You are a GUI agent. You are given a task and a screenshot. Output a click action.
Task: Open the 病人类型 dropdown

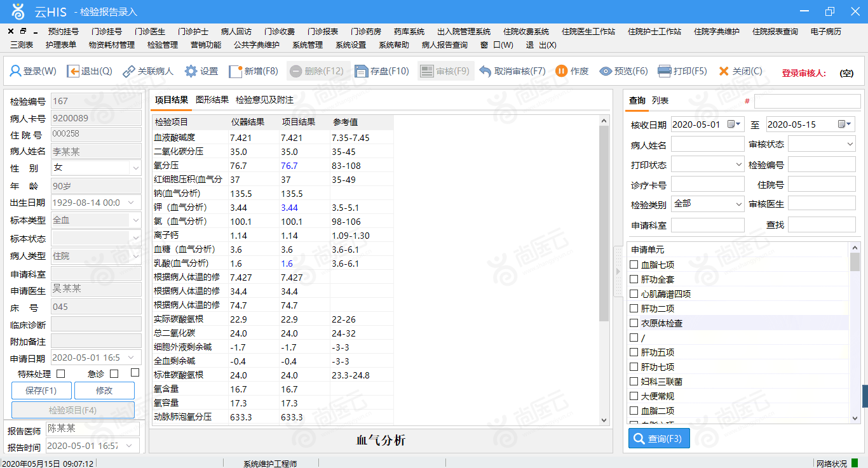point(135,256)
